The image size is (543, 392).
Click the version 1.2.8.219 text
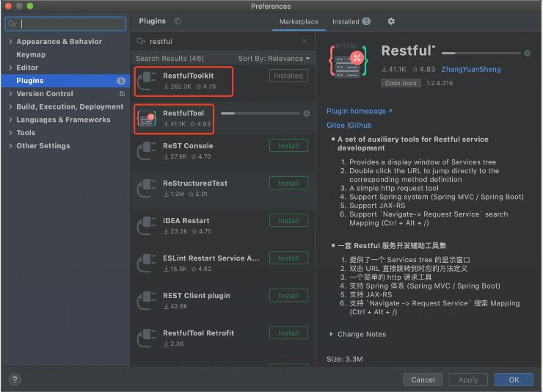(439, 83)
